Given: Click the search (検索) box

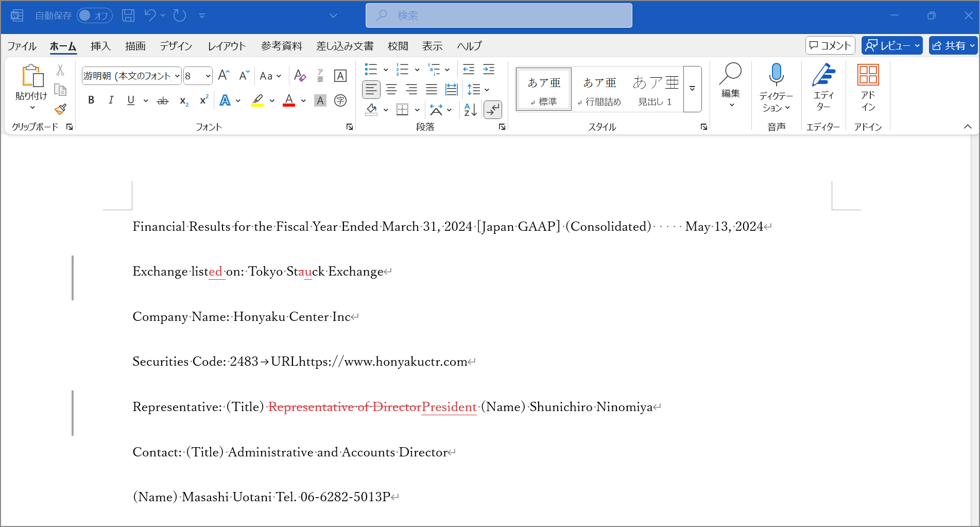Looking at the screenshot, I should click(x=498, y=15).
